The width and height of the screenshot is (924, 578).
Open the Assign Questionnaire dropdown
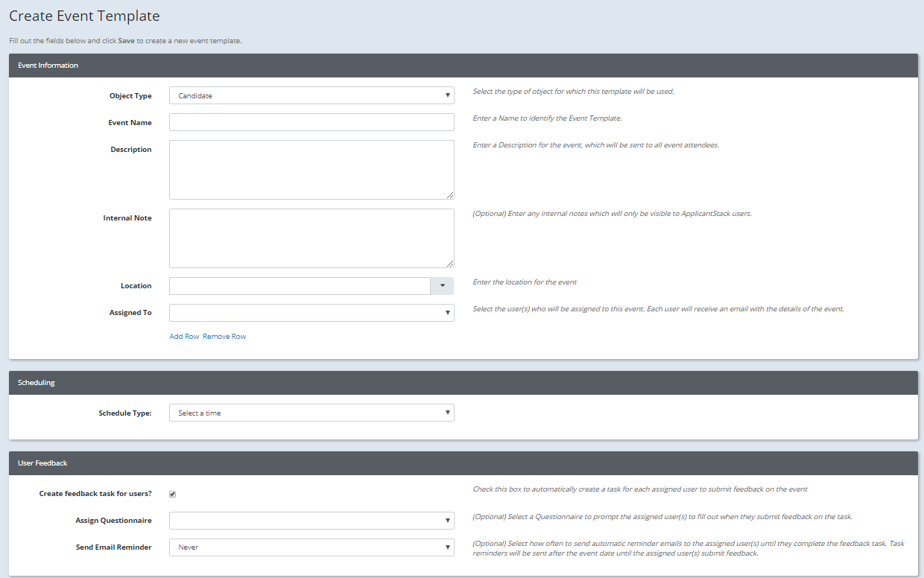click(311, 520)
